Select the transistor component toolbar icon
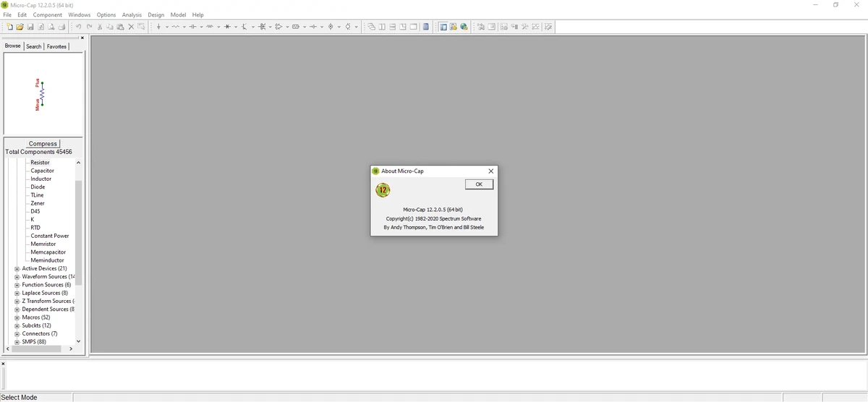Image resolution: width=868 pixels, height=402 pixels. click(244, 27)
